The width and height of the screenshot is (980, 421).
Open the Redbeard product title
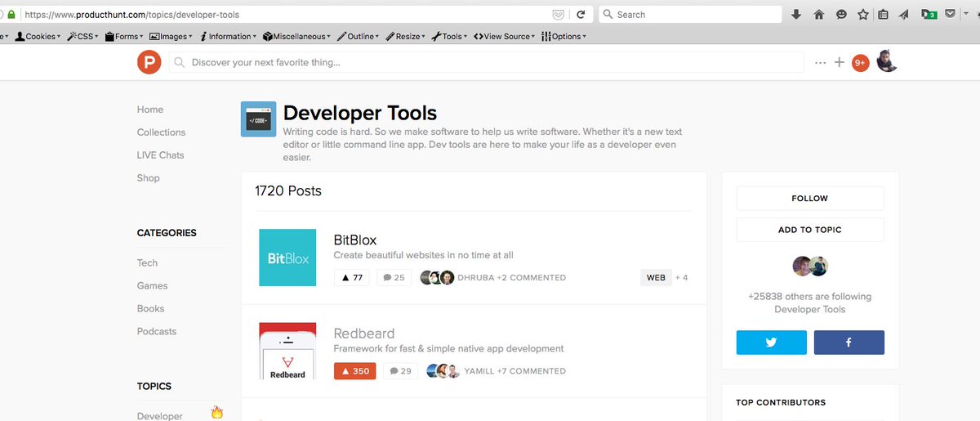(364, 334)
